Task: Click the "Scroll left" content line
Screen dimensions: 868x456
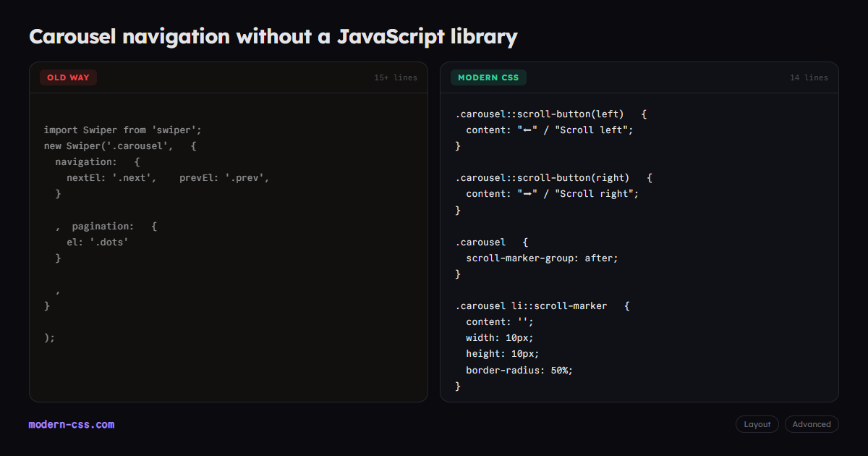Action: pyautogui.click(x=550, y=130)
